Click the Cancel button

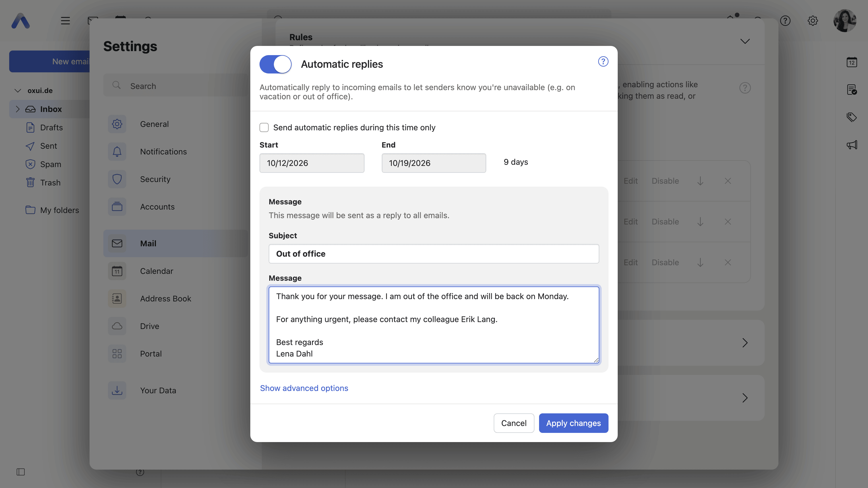click(x=514, y=423)
